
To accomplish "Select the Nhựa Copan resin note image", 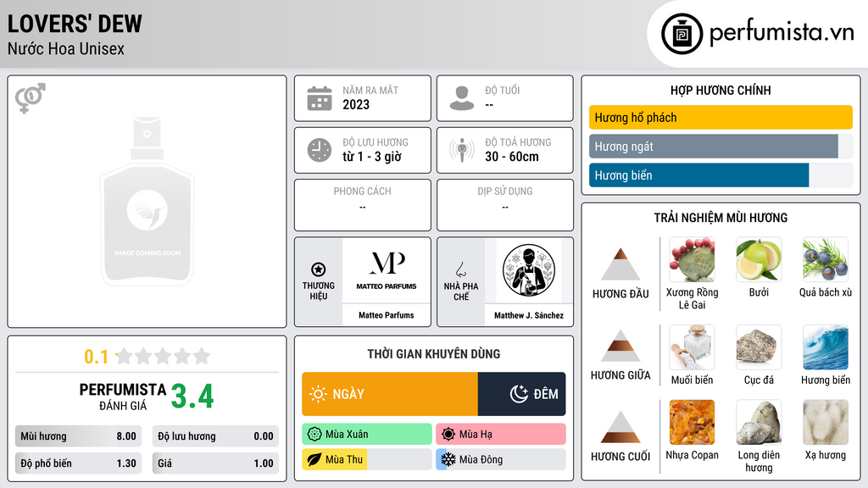I will tap(692, 423).
